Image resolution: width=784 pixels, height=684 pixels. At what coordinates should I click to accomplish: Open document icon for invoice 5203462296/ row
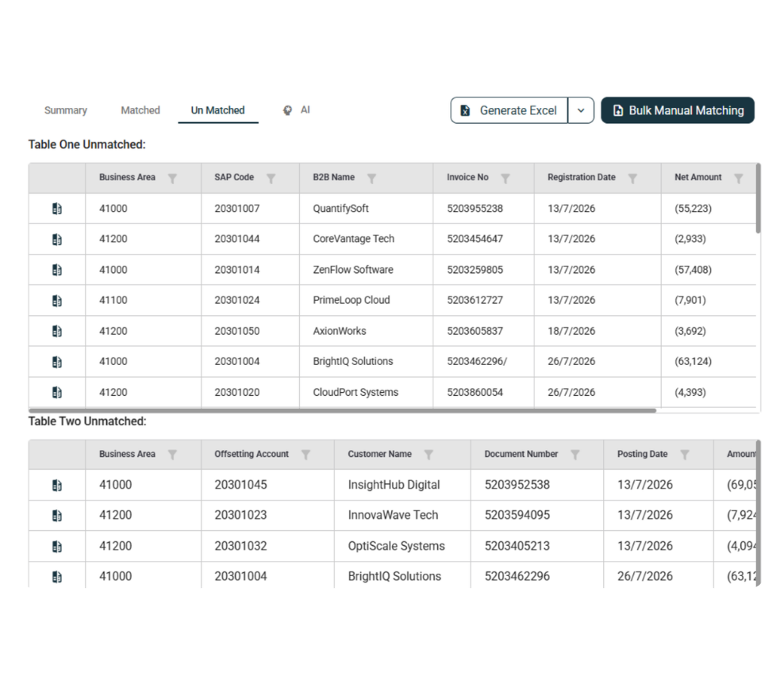coord(57,362)
